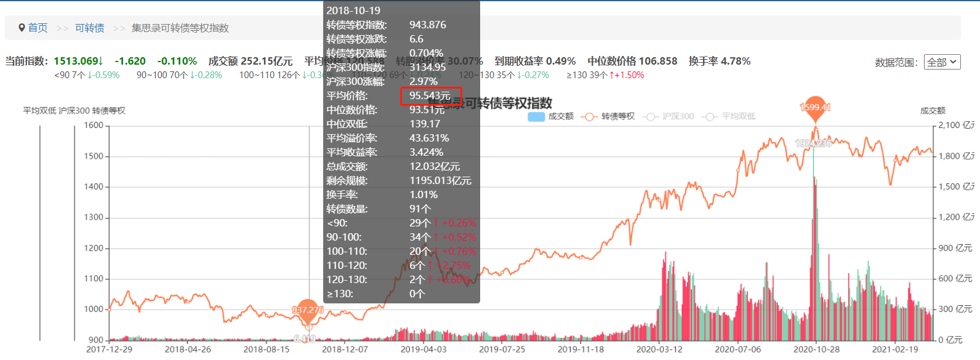Click the orange 转债等权 legend line icon
Screen dimensions: 980x360
589,116
